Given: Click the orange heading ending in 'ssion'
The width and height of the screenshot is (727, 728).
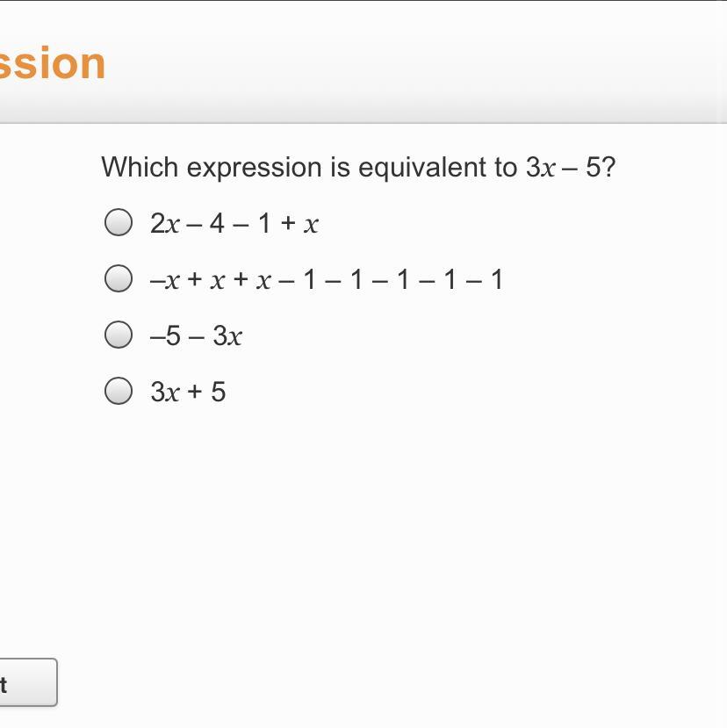Looking at the screenshot, I should pyautogui.click(x=52, y=63).
